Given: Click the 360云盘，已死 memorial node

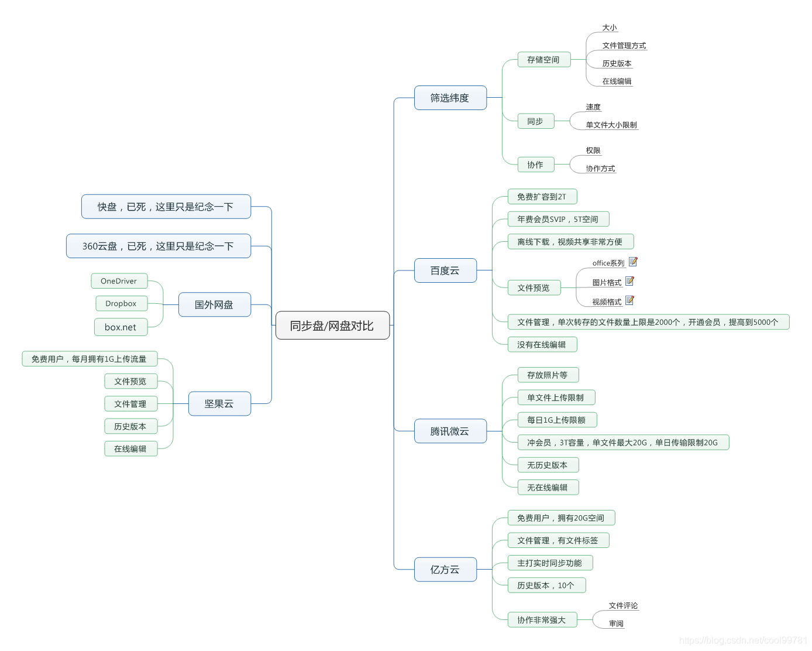Looking at the screenshot, I should pyautogui.click(x=159, y=246).
